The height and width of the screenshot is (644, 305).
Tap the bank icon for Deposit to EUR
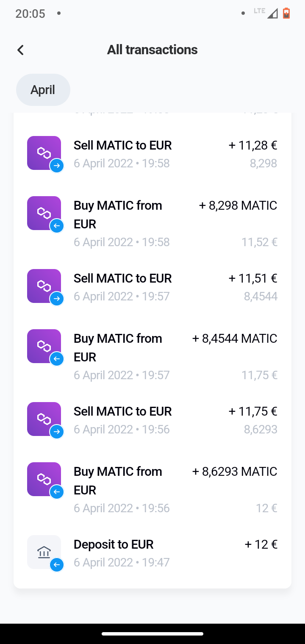[x=44, y=552]
